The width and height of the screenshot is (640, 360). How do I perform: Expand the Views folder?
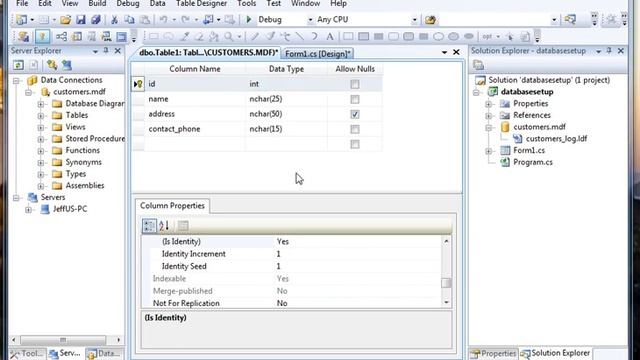(41, 128)
